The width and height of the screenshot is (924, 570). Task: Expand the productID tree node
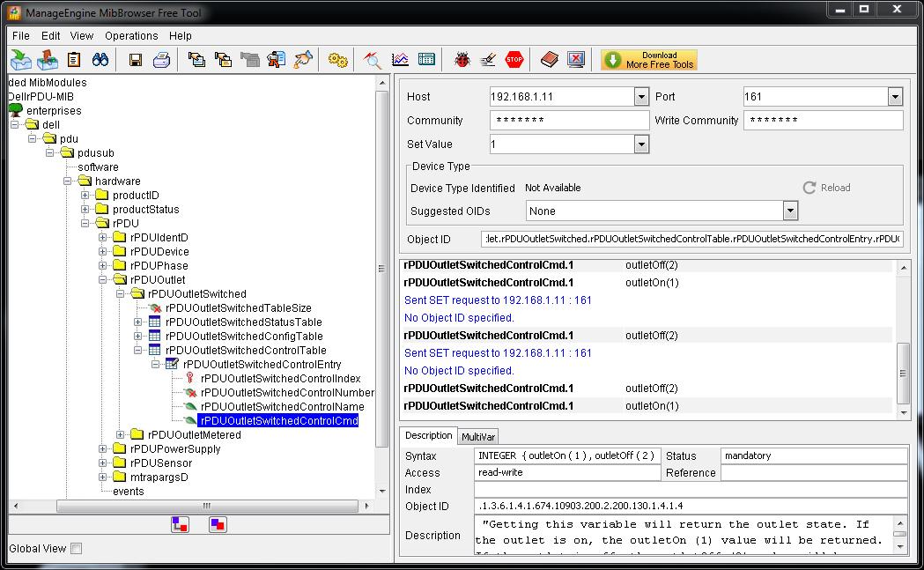click(x=85, y=195)
